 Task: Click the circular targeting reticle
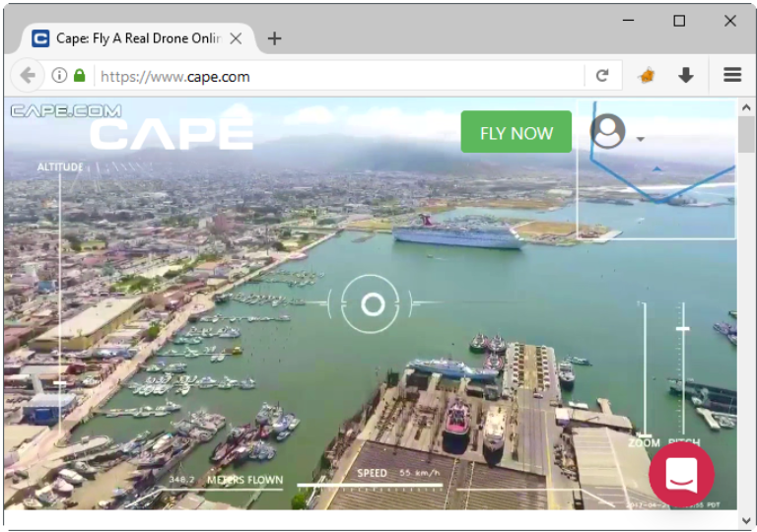pyautogui.click(x=372, y=304)
